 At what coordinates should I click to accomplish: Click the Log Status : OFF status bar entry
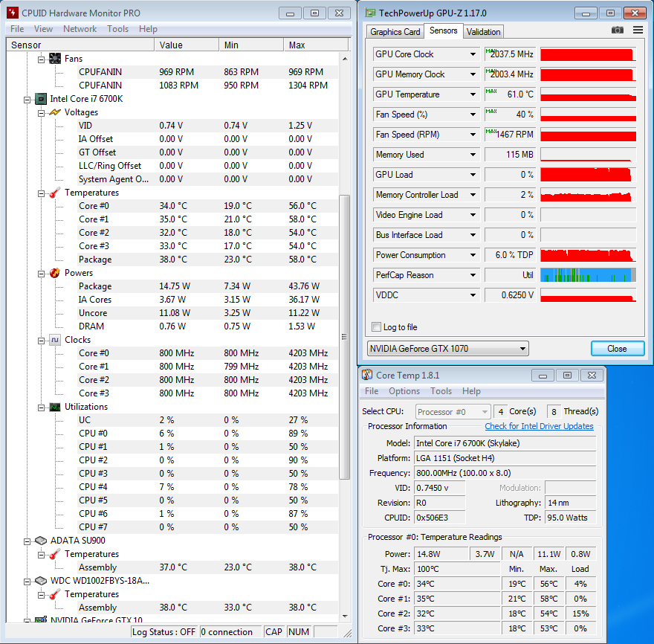[x=164, y=632]
